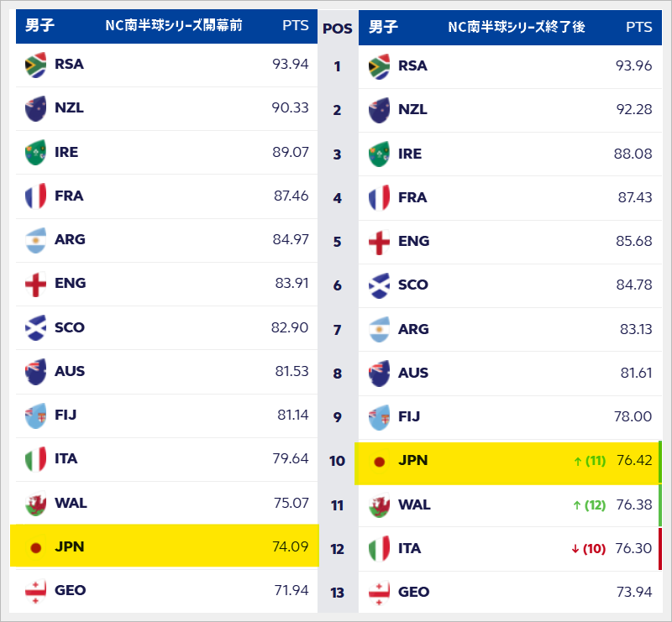This screenshot has height=622, width=672.
Task: Click the Wales dragon flag in the left table
Action: tap(35, 504)
